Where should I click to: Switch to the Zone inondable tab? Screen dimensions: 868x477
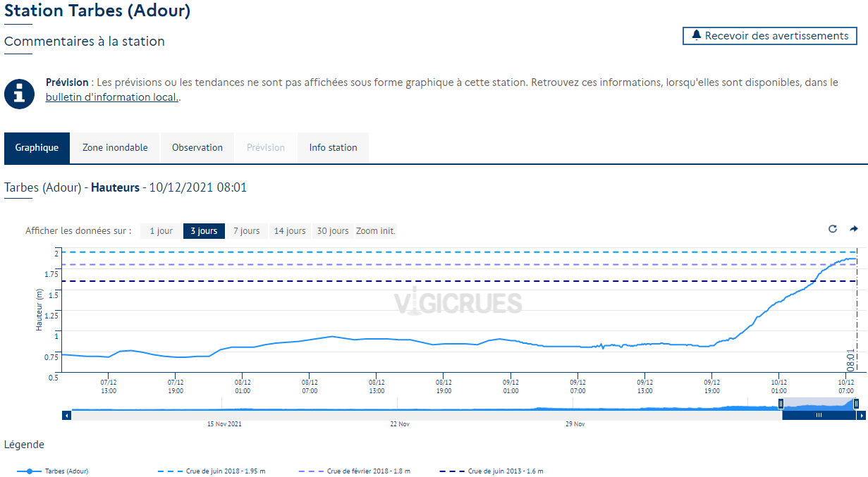pyautogui.click(x=115, y=148)
